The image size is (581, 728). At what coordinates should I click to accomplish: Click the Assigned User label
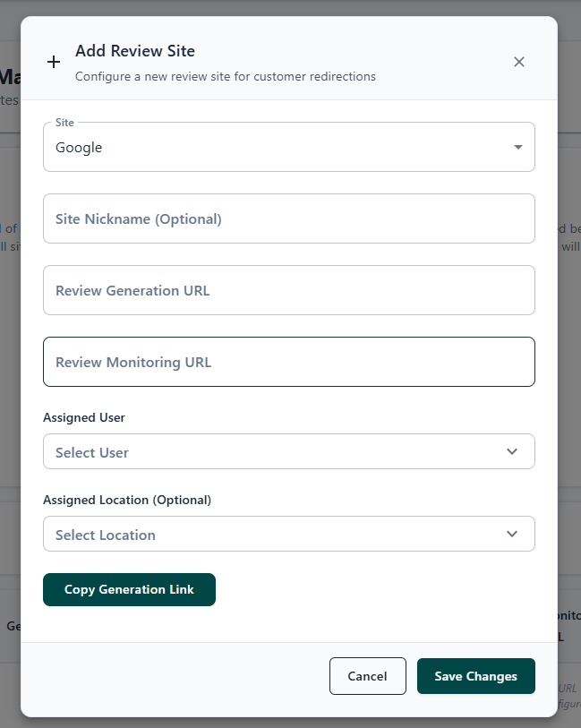[x=84, y=417]
